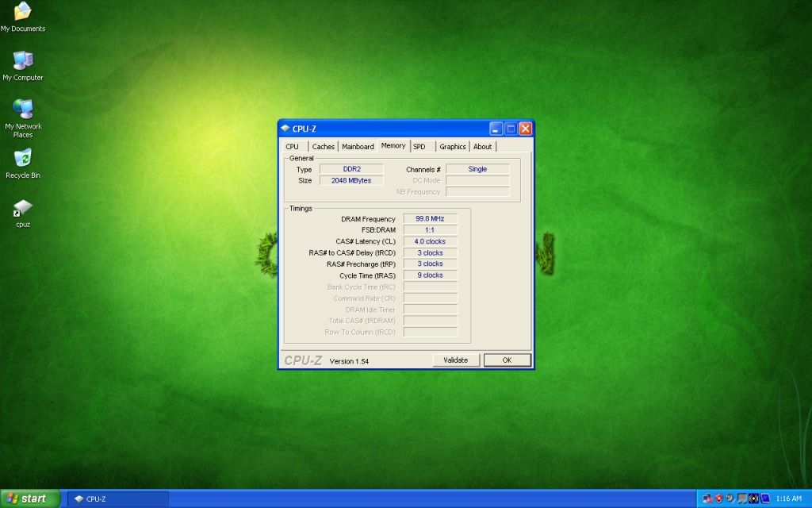The width and height of the screenshot is (812, 508).
Task: Open the Windows start menu
Action: [x=30, y=498]
